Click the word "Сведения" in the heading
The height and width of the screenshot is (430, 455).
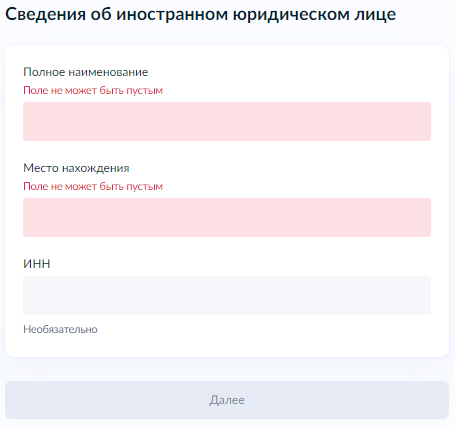point(45,15)
